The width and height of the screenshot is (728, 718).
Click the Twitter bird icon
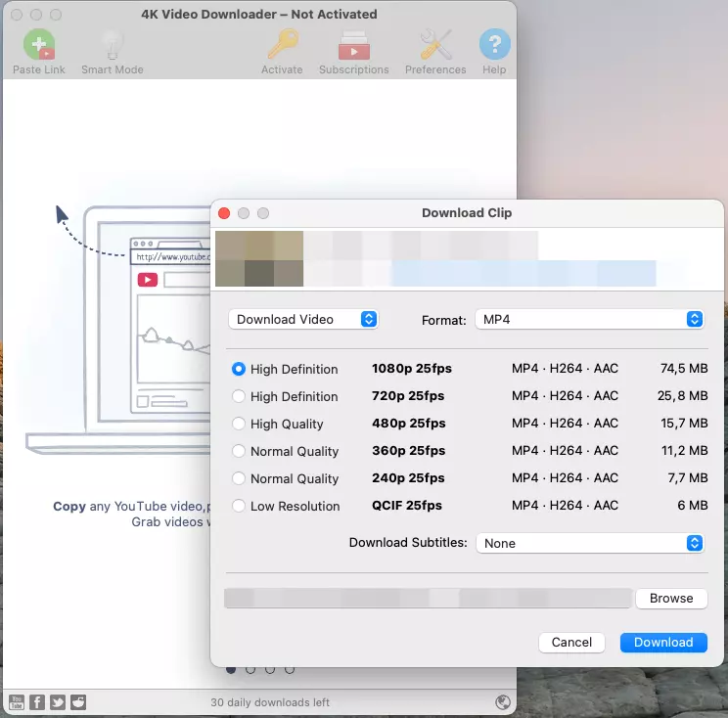58,701
